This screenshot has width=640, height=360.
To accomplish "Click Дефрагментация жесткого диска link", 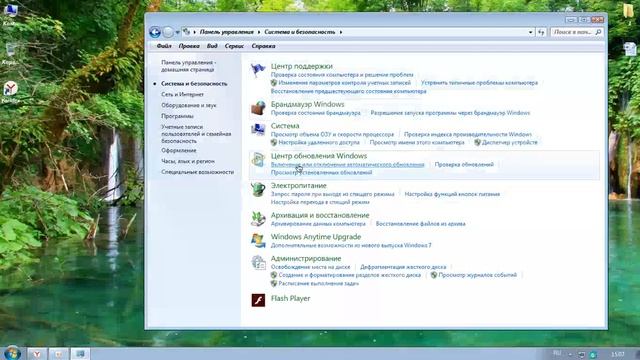I will click(x=403, y=267).
